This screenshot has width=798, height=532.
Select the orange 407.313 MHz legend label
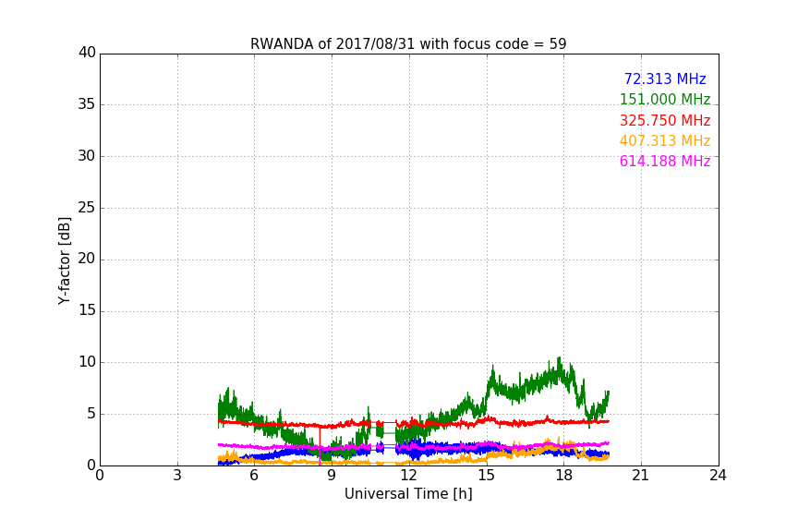coord(665,140)
